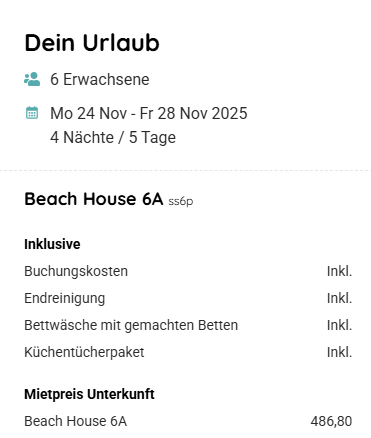Viewport: 371px width, 438px height.
Task: Click 'Inkl.' next to Küchentücherpaket
Action: 339,352
